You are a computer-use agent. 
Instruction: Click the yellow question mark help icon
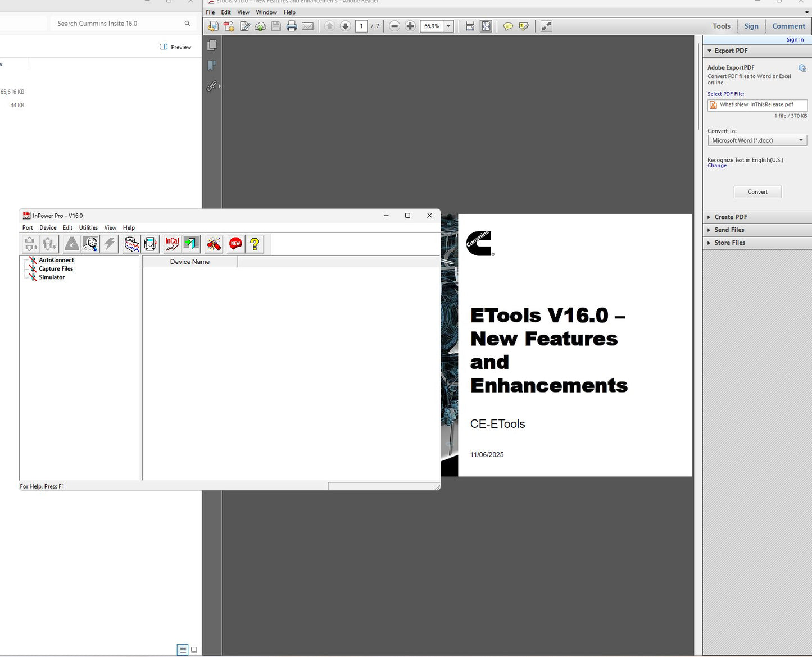(x=255, y=244)
